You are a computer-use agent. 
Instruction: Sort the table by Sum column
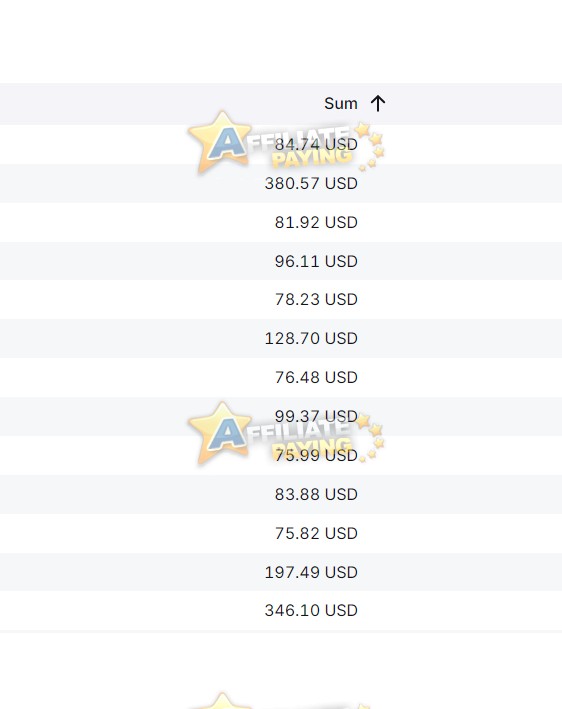point(340,104)
